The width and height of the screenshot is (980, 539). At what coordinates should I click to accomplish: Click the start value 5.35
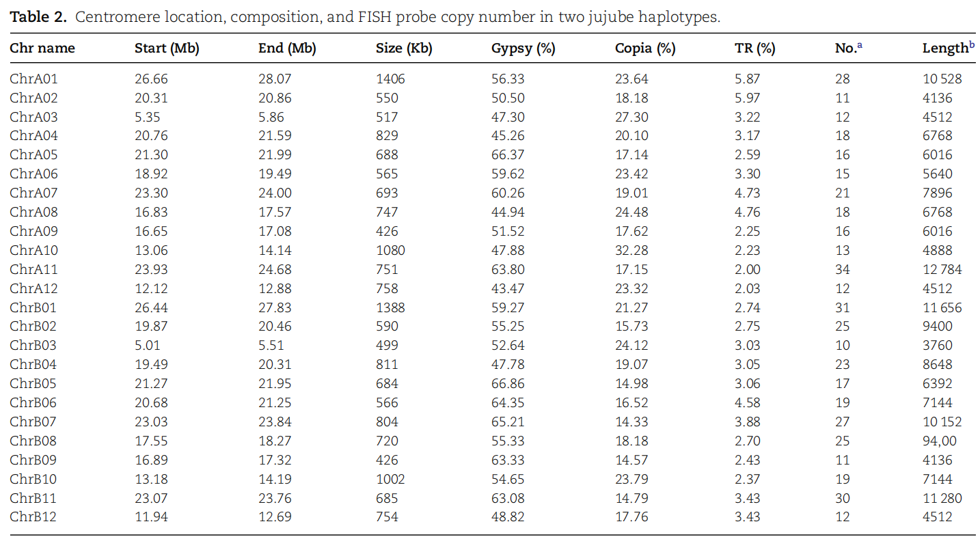[x=147, y=117]
